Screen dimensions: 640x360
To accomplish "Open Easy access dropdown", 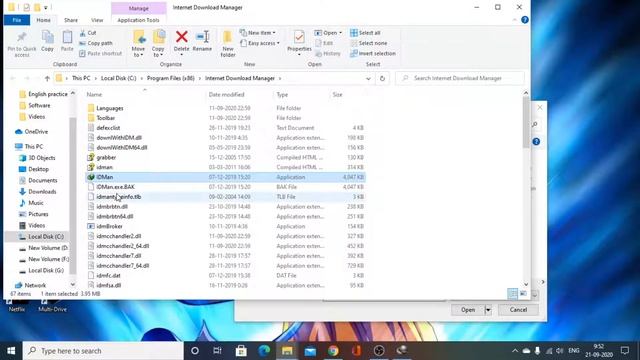I will 260,43.
